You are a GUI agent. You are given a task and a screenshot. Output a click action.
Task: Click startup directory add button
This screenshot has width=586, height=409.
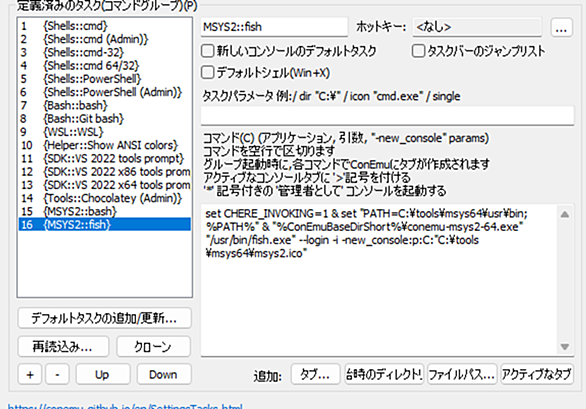coord(384,374)
